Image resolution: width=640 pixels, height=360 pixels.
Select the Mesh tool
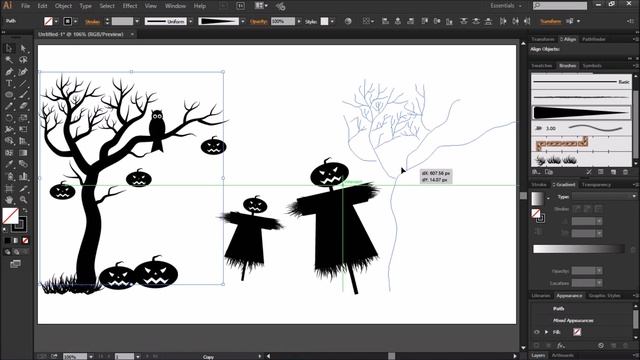[9, 153]
